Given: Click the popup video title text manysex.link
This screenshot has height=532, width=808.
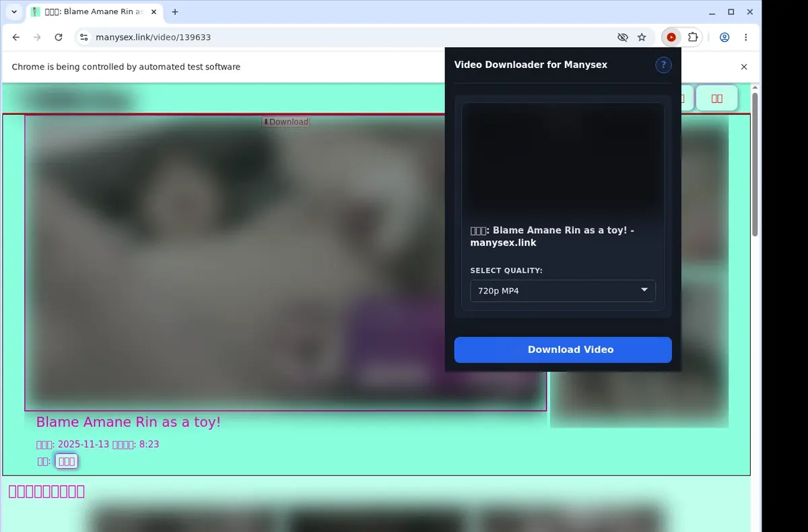Looking at the screenshot, I should 503,242.
